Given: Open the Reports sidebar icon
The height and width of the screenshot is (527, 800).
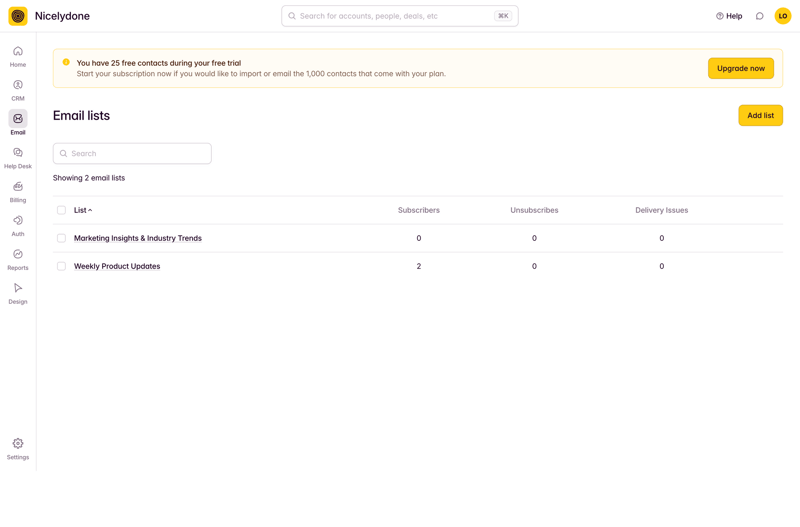Looking at the screenshot, I should (18, 254).
